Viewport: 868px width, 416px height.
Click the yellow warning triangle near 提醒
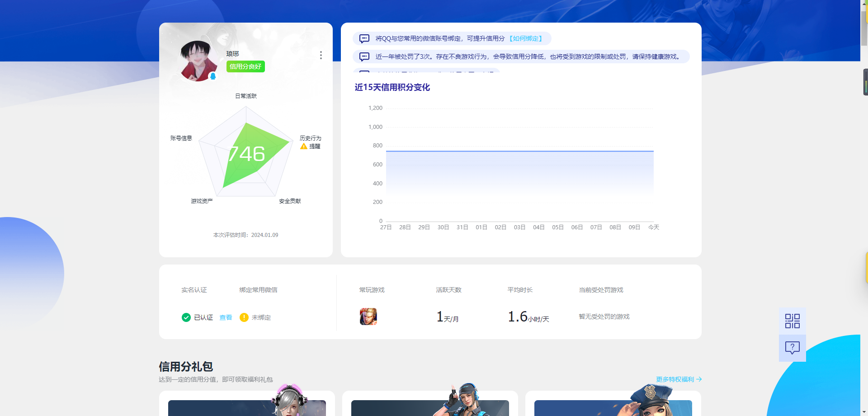point(304,147)
